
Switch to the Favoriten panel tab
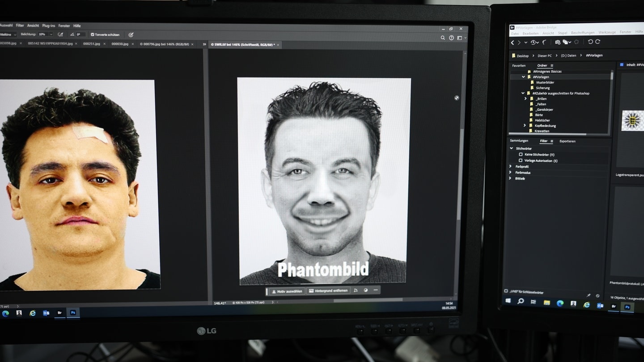(x=519, y=66)
